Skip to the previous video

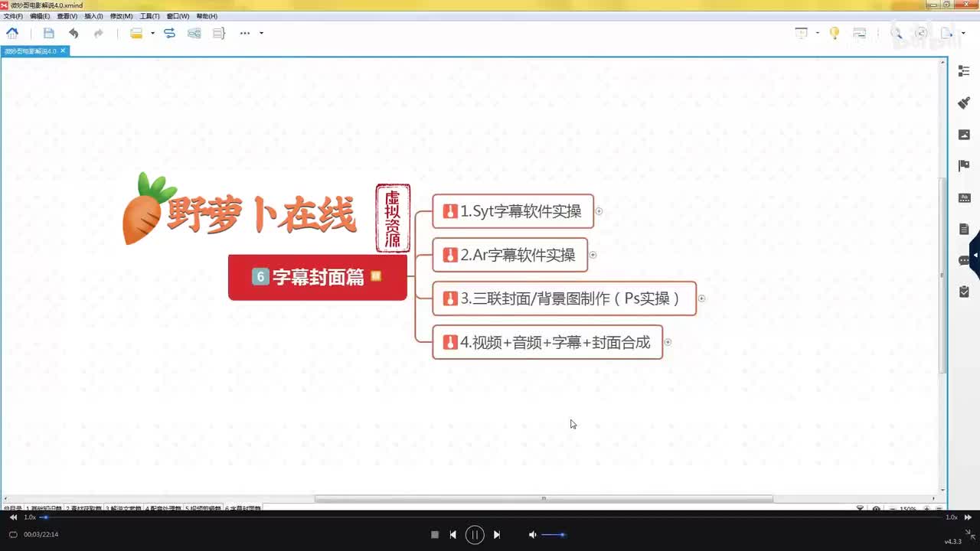click(x=453, y=535)
